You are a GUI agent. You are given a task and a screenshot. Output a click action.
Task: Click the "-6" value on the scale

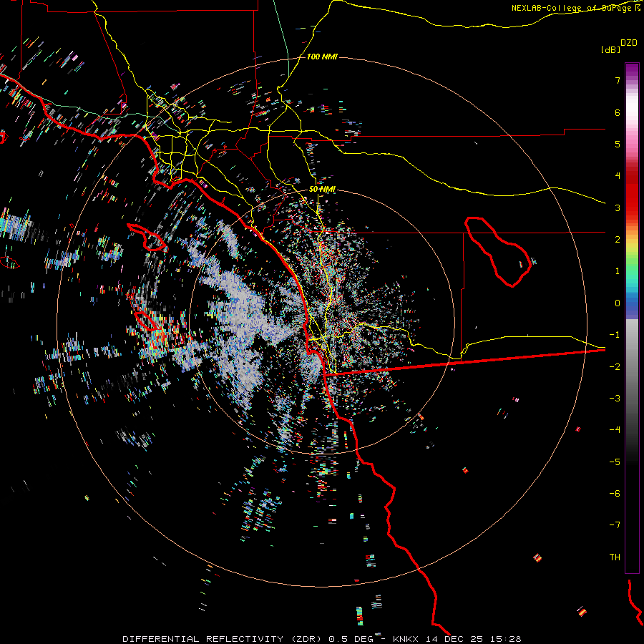click(615, 494)
